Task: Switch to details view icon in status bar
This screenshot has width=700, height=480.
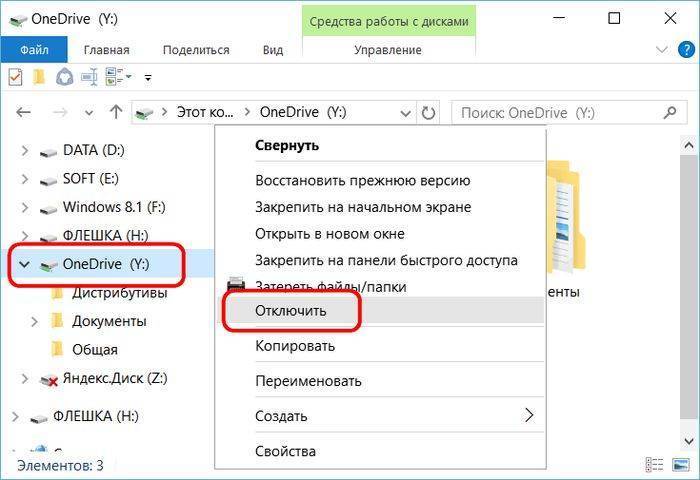Action: [654, 465]
